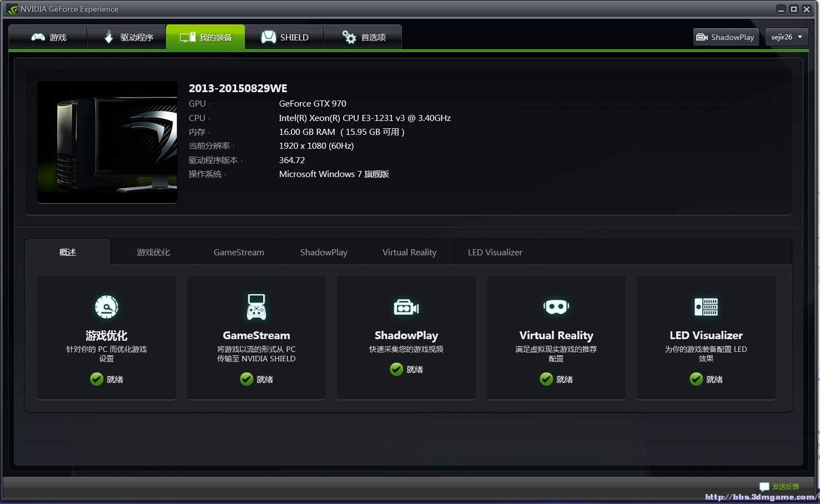The image size is (820, 504).
Task: Open the 游戏 tab with gamepad icon
Action: [x=48, y=37]
